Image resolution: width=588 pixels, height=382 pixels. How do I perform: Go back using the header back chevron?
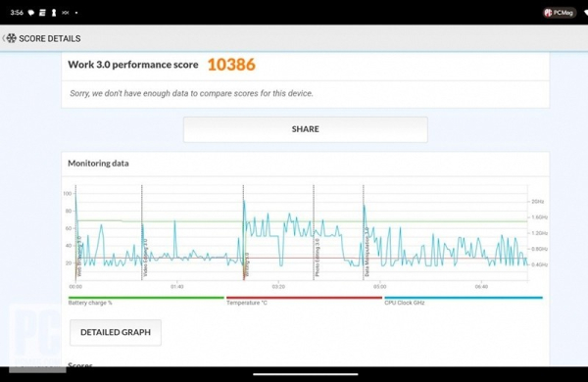tap(3, 38)
